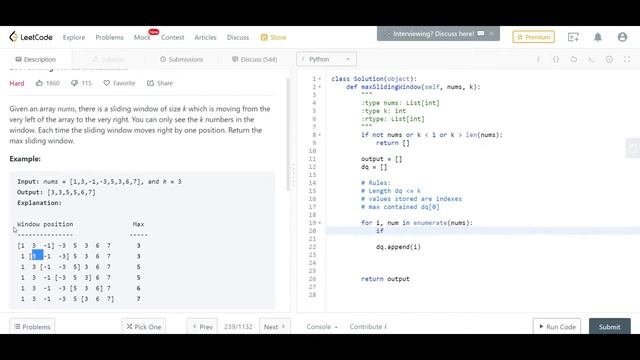Open the user profile avatar
The width and height of the screenshot is (640, 360).
pos(622,37)
